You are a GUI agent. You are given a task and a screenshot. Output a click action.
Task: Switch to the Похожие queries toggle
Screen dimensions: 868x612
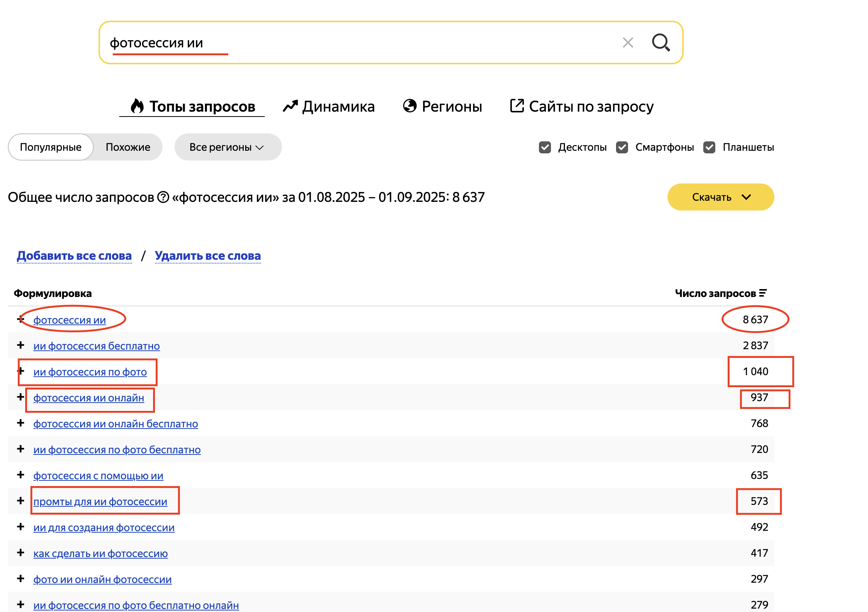click(x=128, y=147)
